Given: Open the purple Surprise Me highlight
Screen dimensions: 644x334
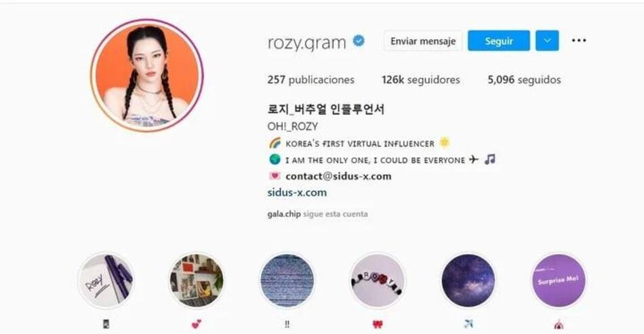Looking at the screenshot, I should click(x=559, y=280).
